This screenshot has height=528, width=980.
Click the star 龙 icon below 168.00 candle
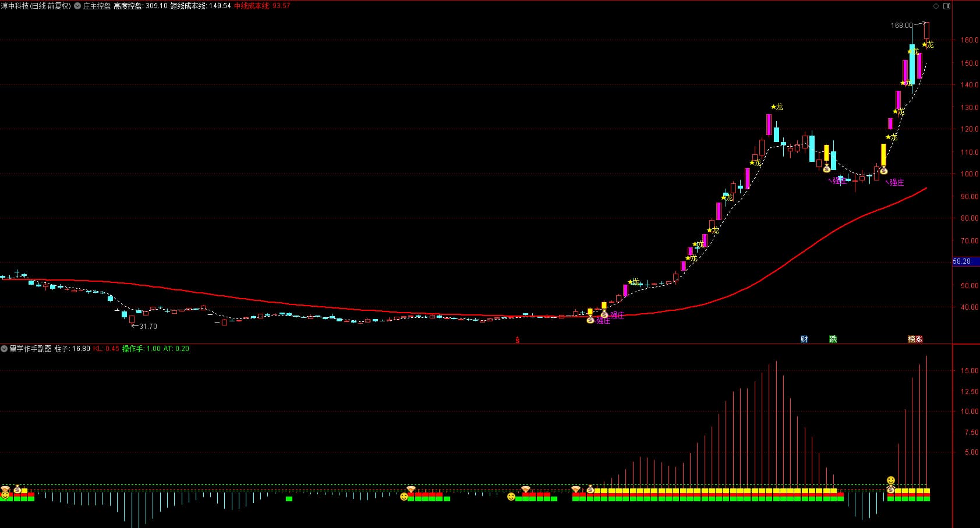(x=928, y=45)
